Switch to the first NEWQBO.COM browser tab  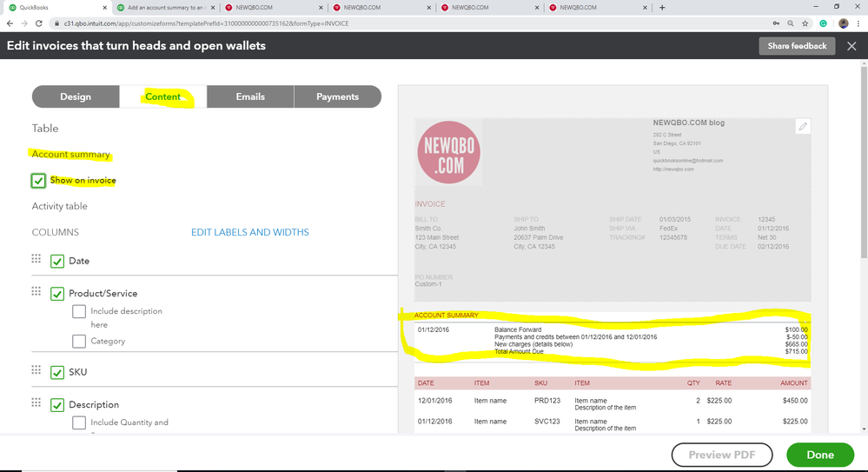coord(274,8)
